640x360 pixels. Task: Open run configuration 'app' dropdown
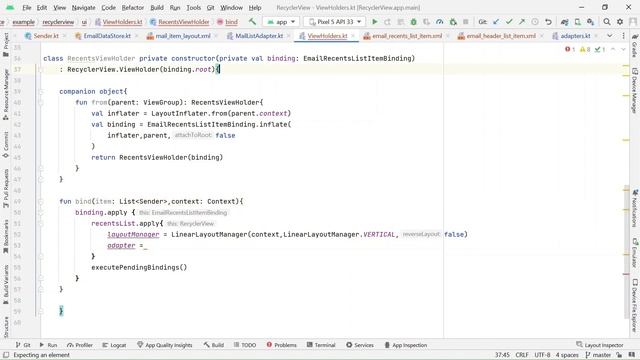281,22
